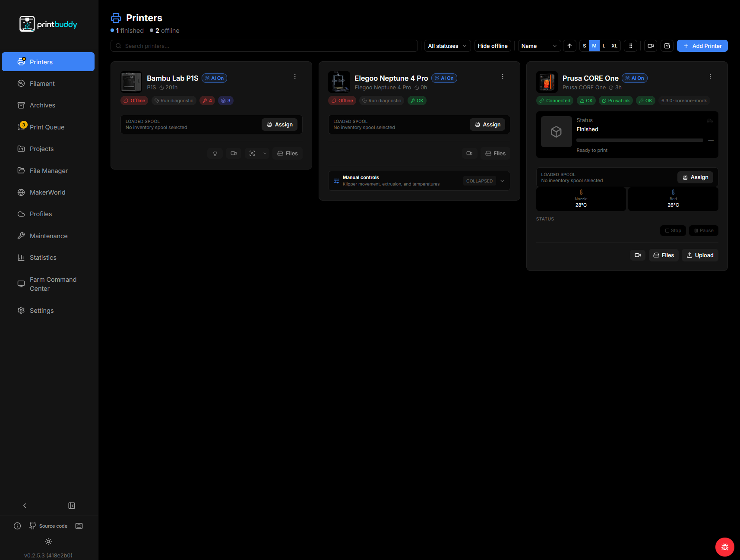The image size is (740, 560).
Task: Click the sidebar panel collapse icon
Action: (x=72, y=506)
